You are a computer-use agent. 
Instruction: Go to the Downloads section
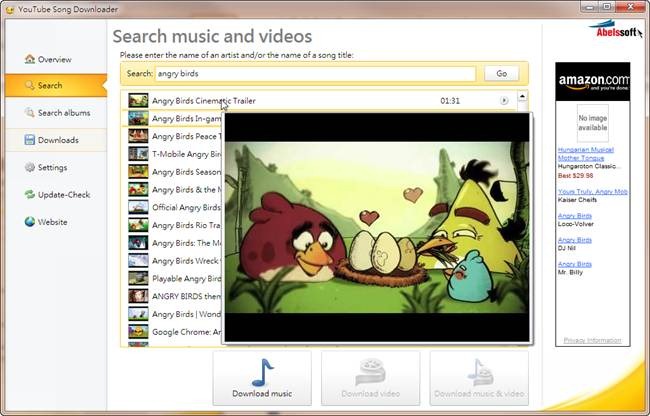pyautogui.click(x=56, y=140)
